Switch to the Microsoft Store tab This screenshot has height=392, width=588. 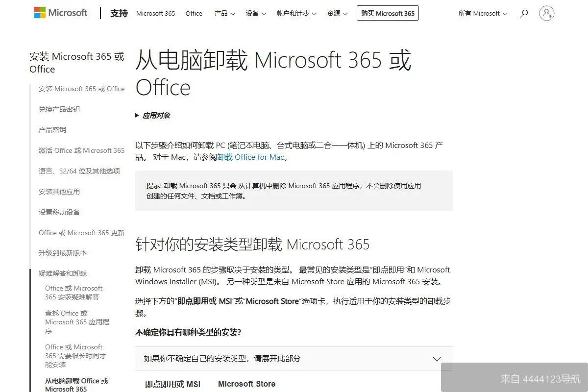pos(246,384)
